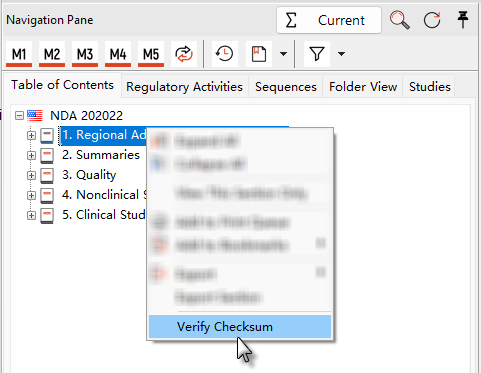Toggle the M1 module filter
481x373 pixels.
(19, 54)
